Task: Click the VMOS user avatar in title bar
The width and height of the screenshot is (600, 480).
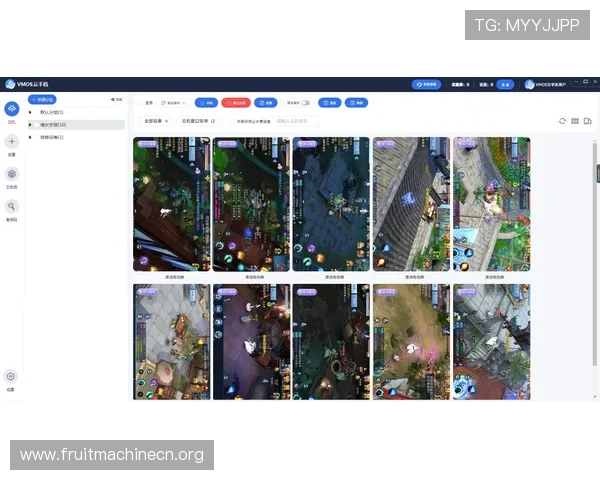Action: (530, 84)
